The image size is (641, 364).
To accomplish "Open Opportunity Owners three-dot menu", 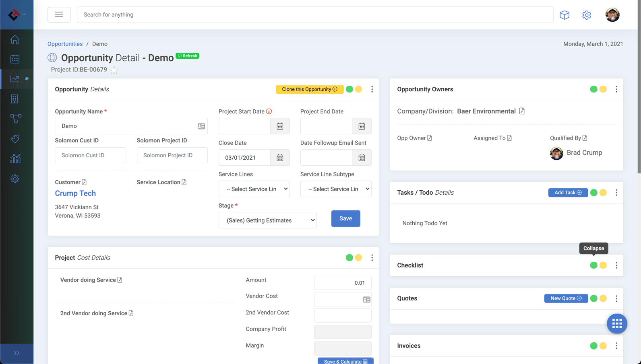I will tap(616, 89).
